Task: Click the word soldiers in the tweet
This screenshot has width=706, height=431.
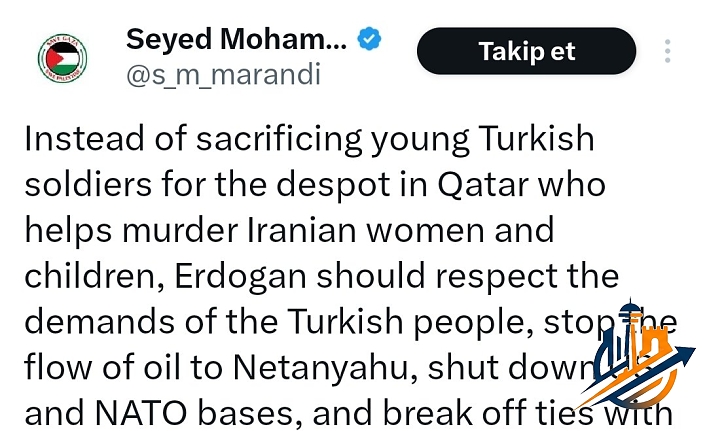Action: [85, 183]
